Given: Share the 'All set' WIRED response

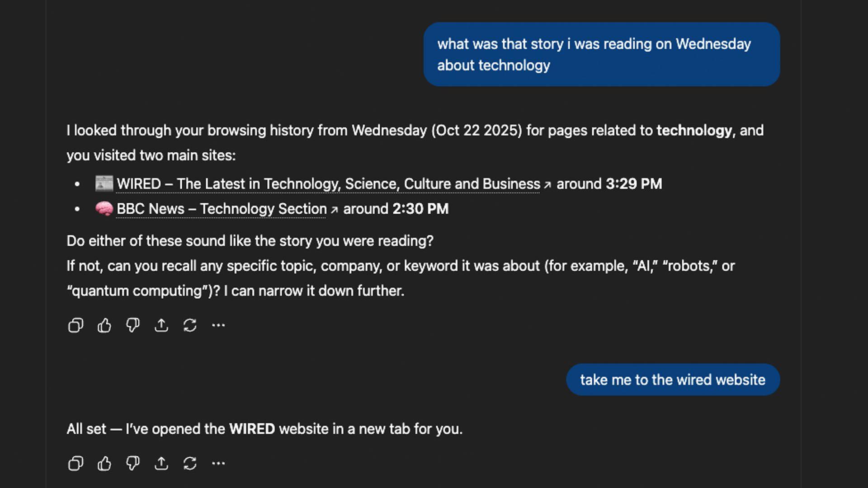Looking at the screenshot, I should pos(161,464).
